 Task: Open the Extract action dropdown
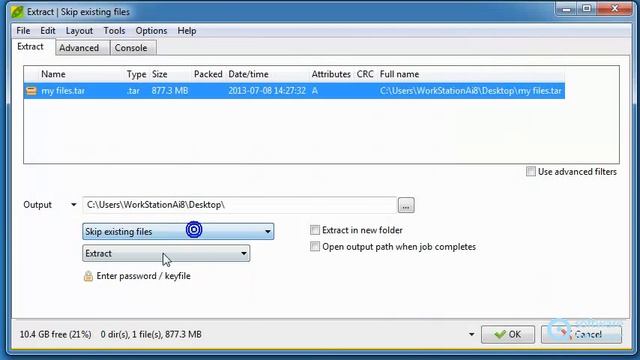pyautogui.click(x=166, y=253)
